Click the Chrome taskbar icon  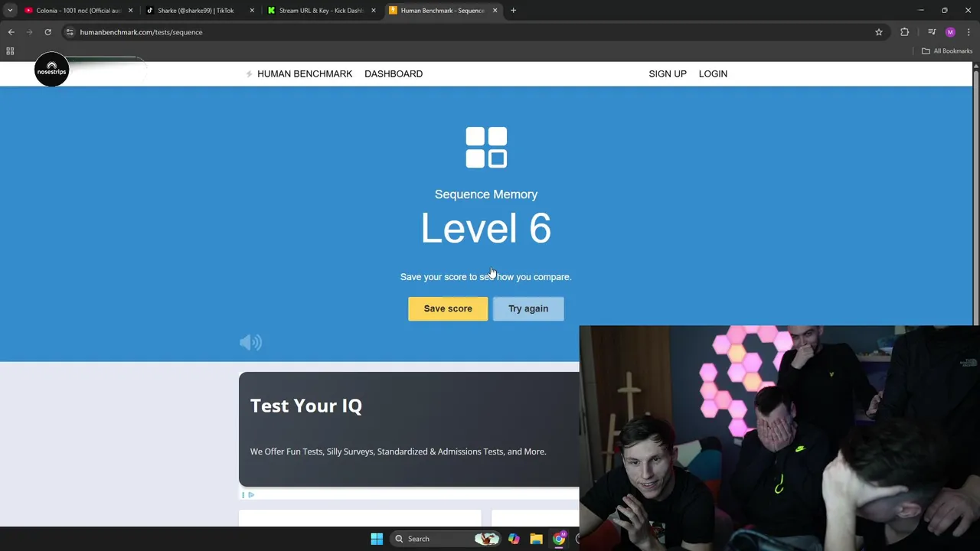pos(559,539)
